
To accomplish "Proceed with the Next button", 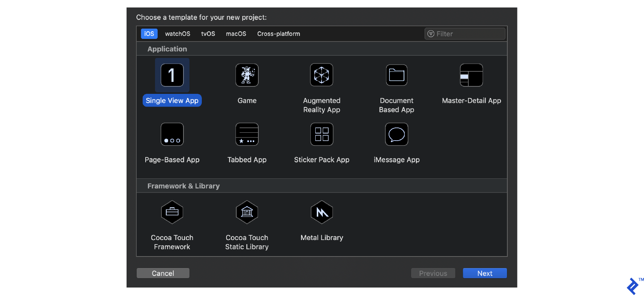I will pyautogui.click(x=485, y=273).
